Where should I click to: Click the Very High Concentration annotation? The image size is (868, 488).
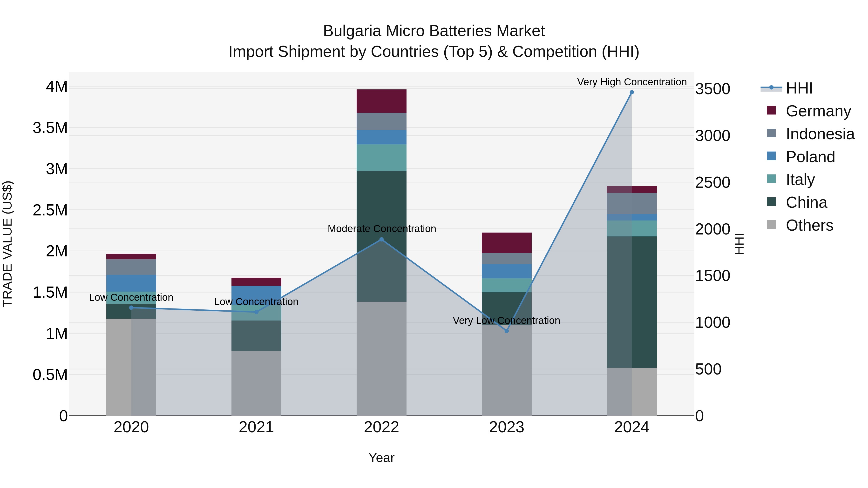[x=632, y=82]
